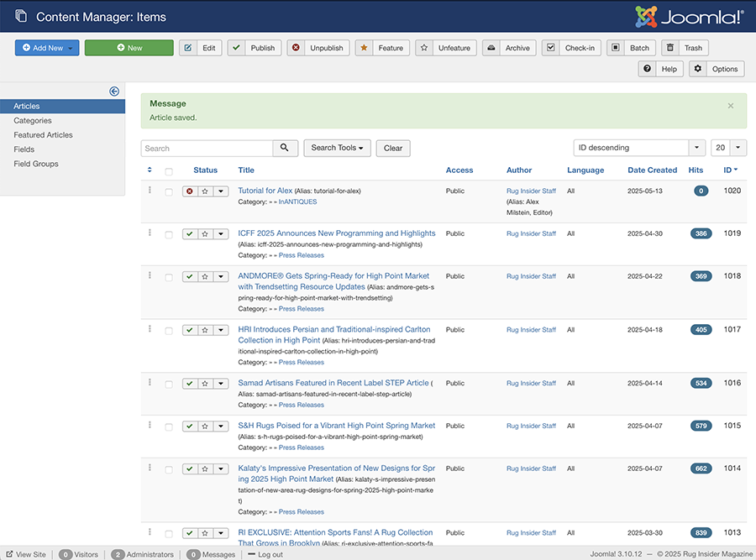Open Help via question mark icon

pos(648,69)
